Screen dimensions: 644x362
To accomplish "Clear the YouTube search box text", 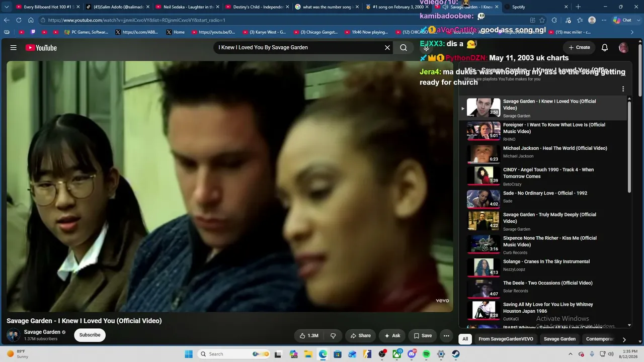I will point(387,47).
